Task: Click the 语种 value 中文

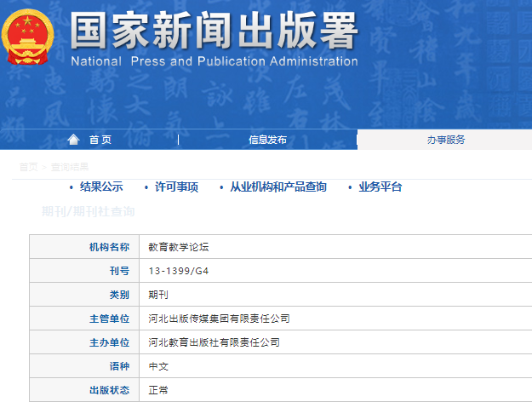Action: point(158,366)
